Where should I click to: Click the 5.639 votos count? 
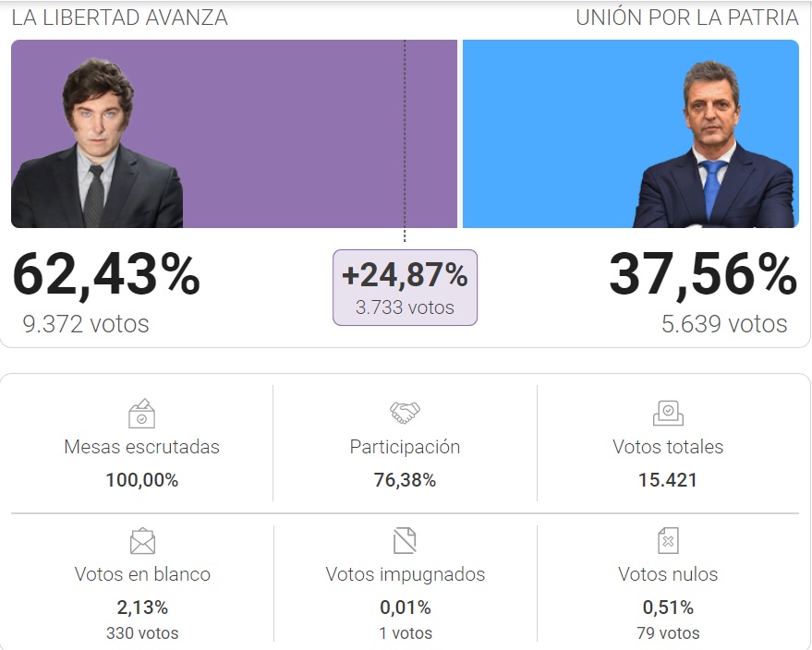coord(724,324)
